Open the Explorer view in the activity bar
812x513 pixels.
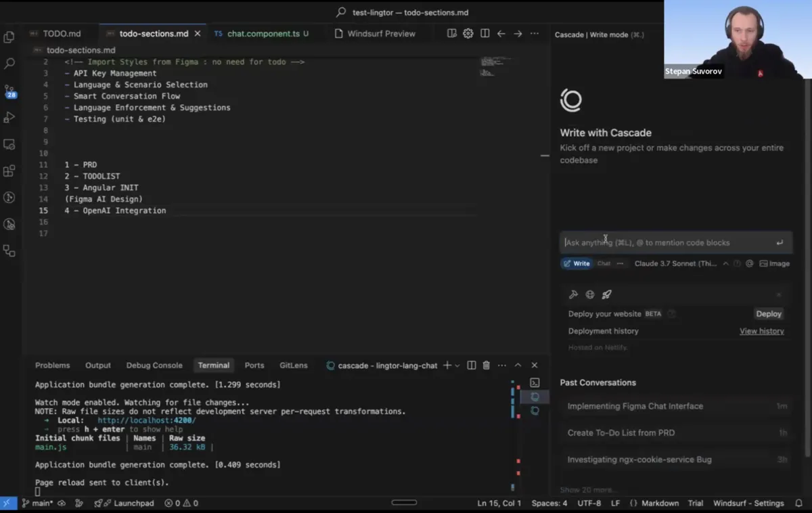point(9,37)
